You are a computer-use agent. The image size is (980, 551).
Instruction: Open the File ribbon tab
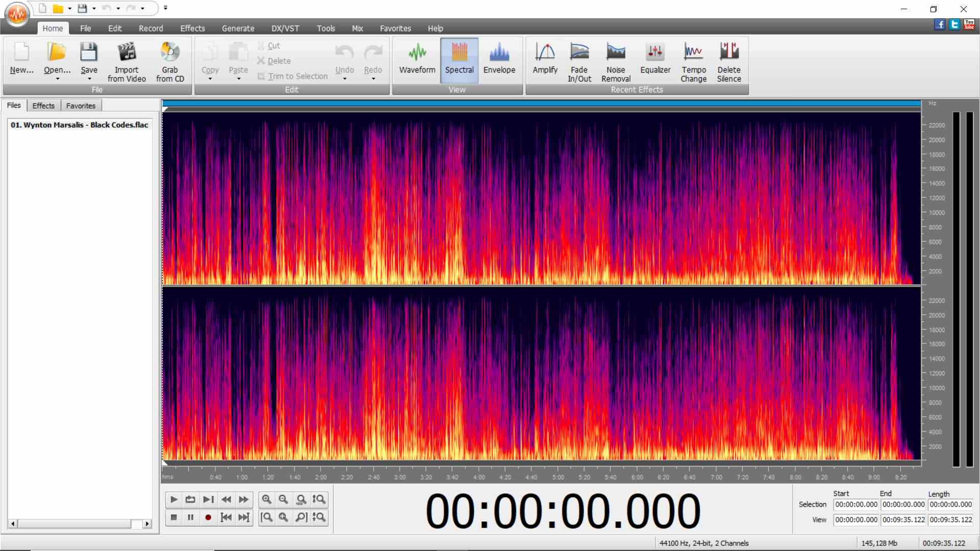(85, 28)
